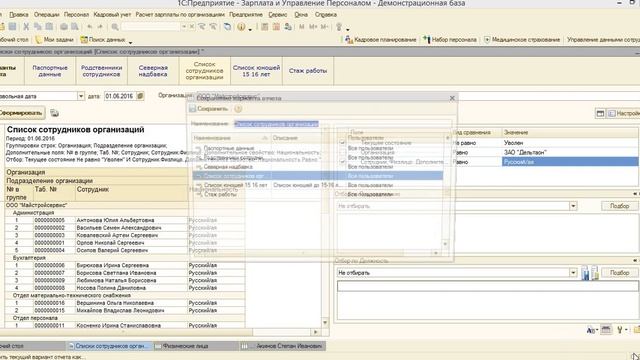This screenshot has width=640, height=360.
Task: Click the lower Подбор button
Action: (619, 273)
